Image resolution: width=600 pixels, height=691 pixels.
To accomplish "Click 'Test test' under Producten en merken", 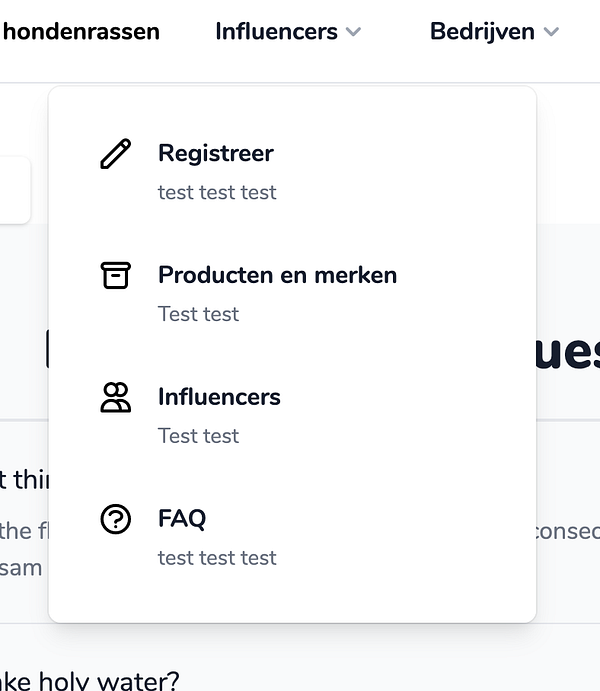I will coord(198,314).
